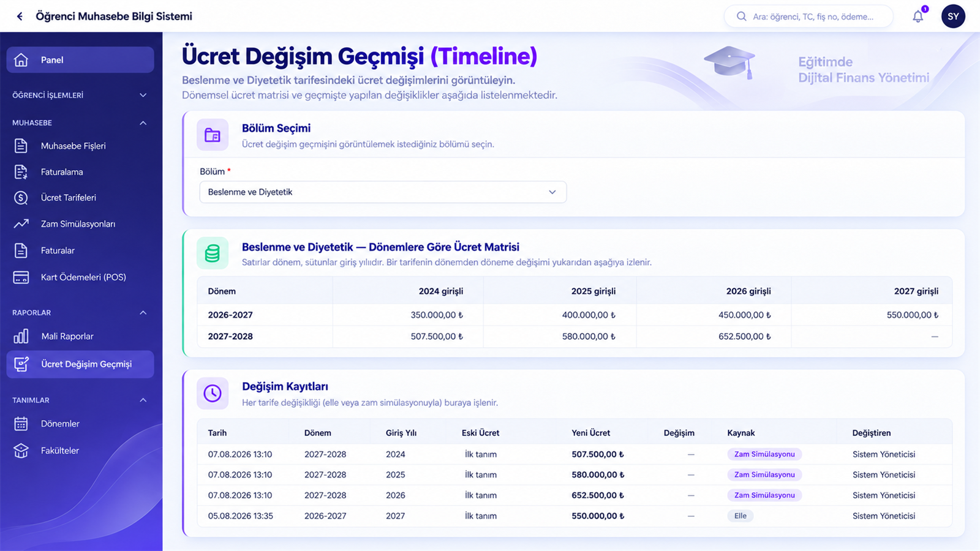Screen dimensions: 980x551
Task: Click the Ücret Tarifeleri coin icon
Action: (x=21, y=198)
